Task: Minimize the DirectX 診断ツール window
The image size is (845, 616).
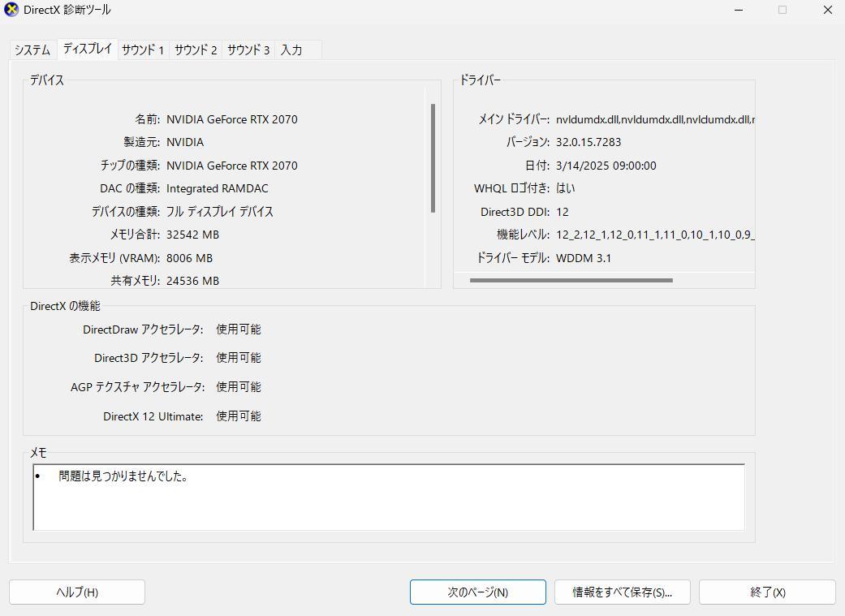Action: pyautogui.click(x=739, y=10)
